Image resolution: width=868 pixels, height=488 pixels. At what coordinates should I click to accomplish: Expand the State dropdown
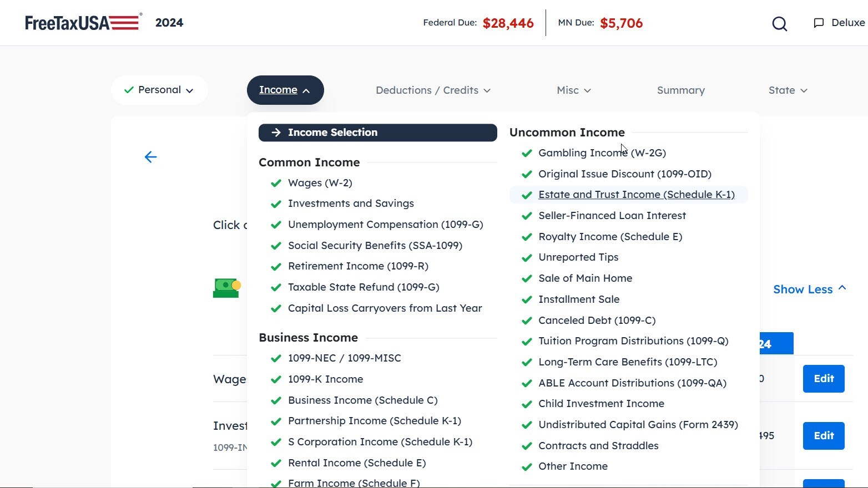pos(788,90)
